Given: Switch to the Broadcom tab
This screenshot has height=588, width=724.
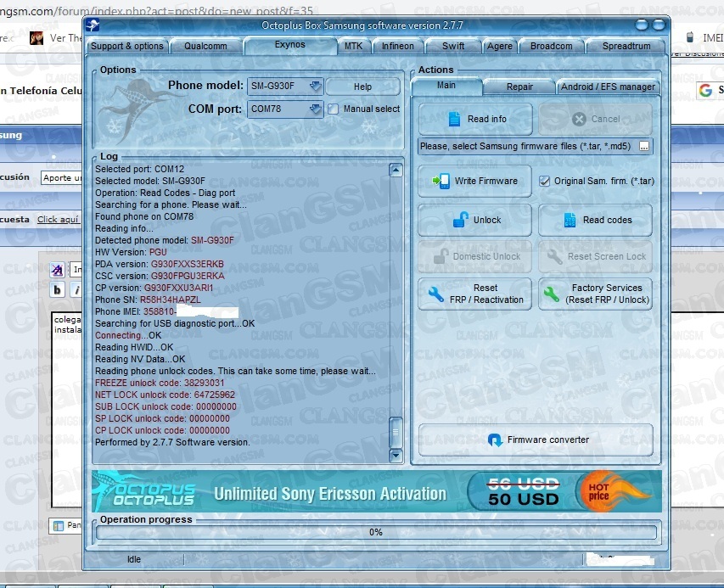Looking at the screenshot, I should click(x=552, y=46).
